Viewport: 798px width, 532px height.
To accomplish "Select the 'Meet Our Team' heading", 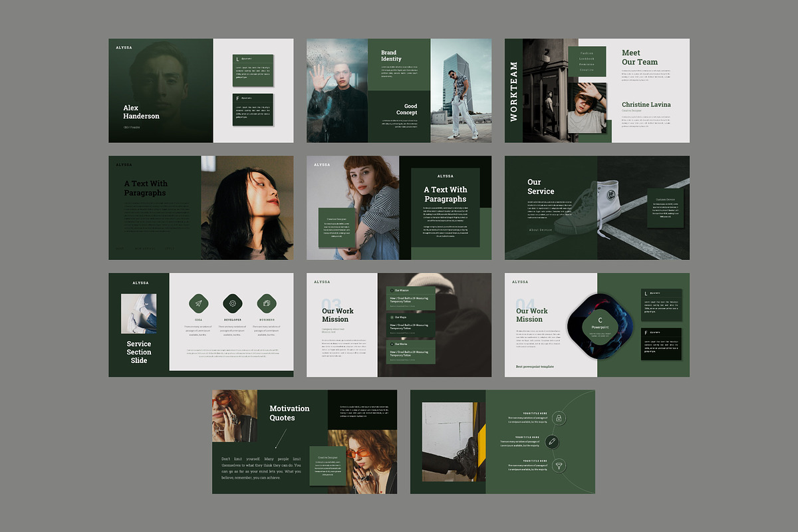I will 639,57.
